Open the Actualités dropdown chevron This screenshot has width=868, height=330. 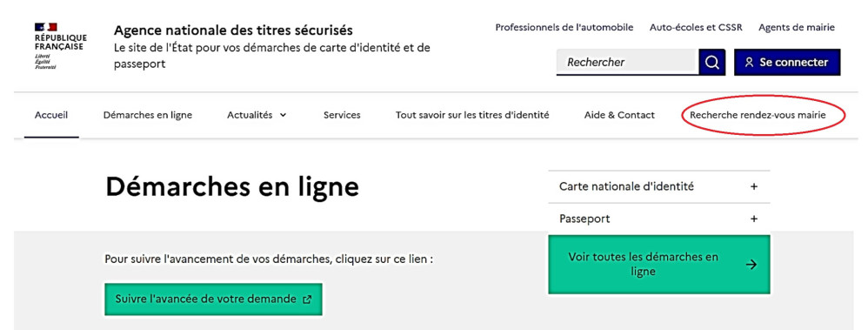click(x=284, y=115)
